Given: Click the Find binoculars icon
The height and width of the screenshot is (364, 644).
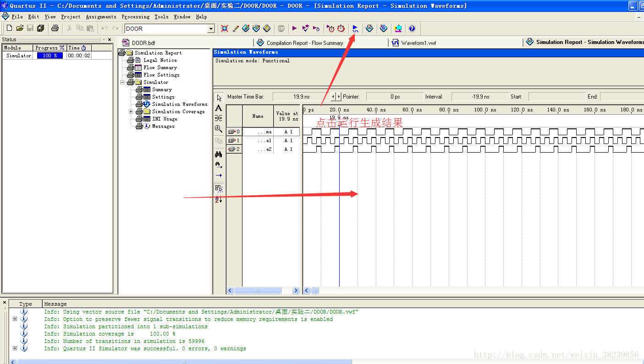Looking at the screenshot, I should 219,154.
